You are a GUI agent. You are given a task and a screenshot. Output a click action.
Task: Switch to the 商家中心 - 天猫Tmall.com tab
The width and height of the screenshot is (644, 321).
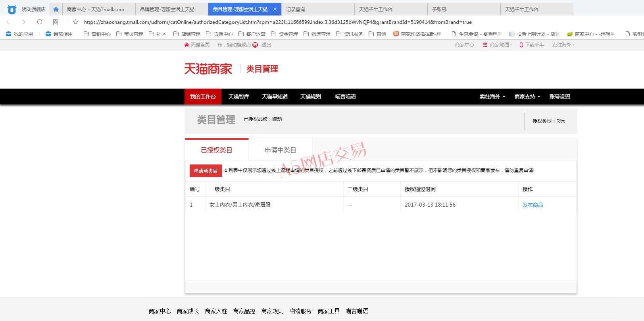(98, 9)
